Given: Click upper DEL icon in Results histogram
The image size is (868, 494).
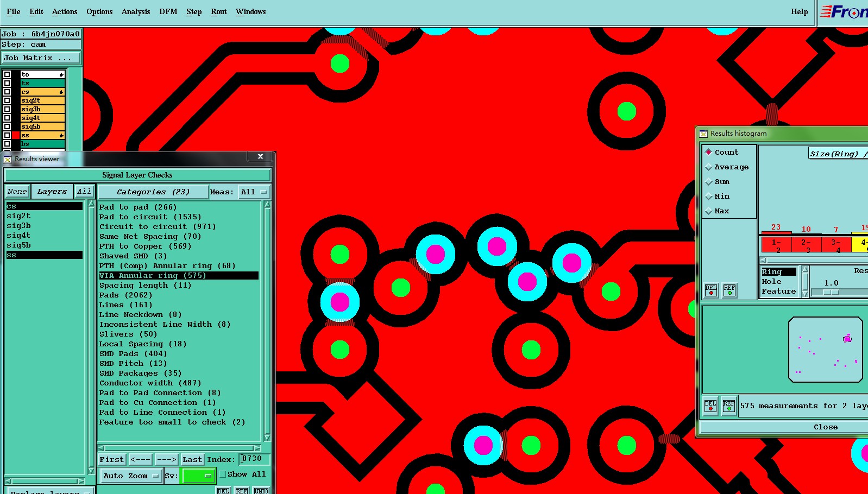Looking at the screenshot, I should (711, 290).
